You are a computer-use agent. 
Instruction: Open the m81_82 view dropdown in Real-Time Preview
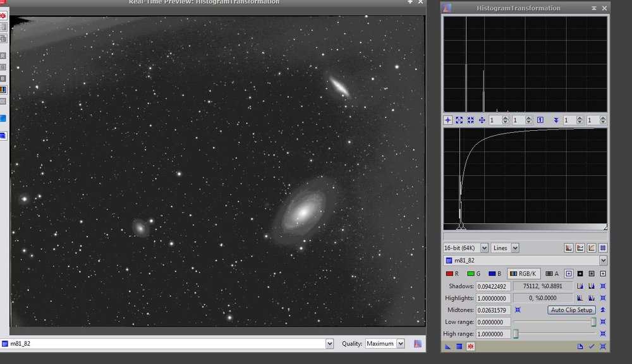(167, 343)
